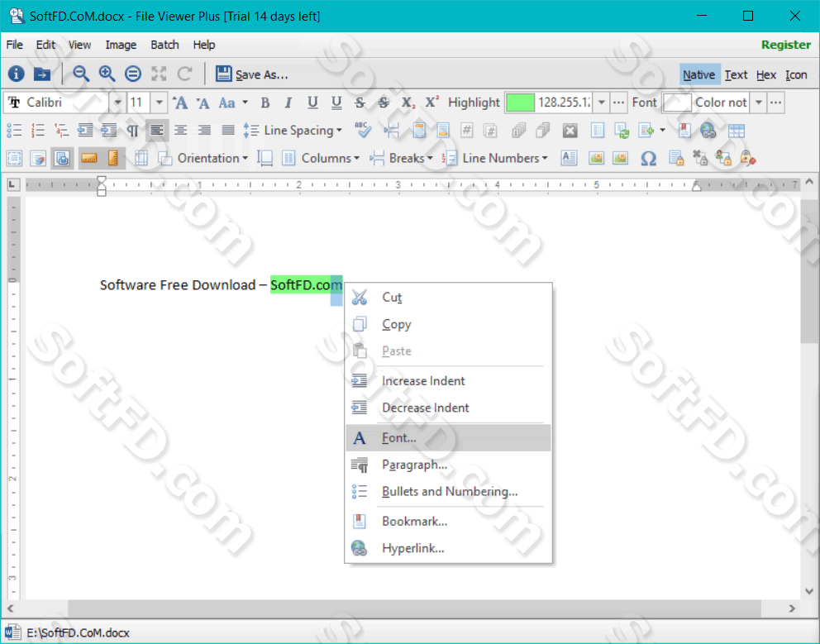Switch to the Icon view

point(796,74)
